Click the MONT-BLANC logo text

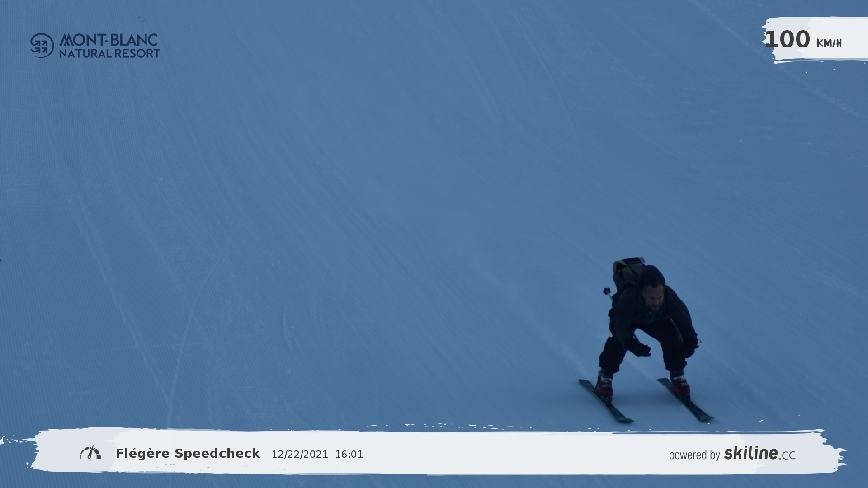[x=108, y=40]
